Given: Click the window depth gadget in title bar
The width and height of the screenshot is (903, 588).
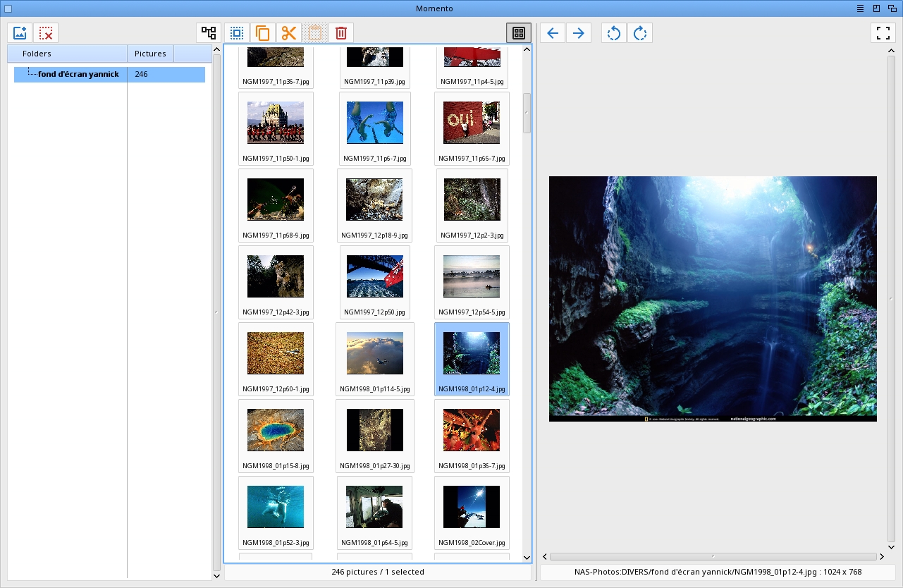Looking at the screenshot, I should 892,8.
